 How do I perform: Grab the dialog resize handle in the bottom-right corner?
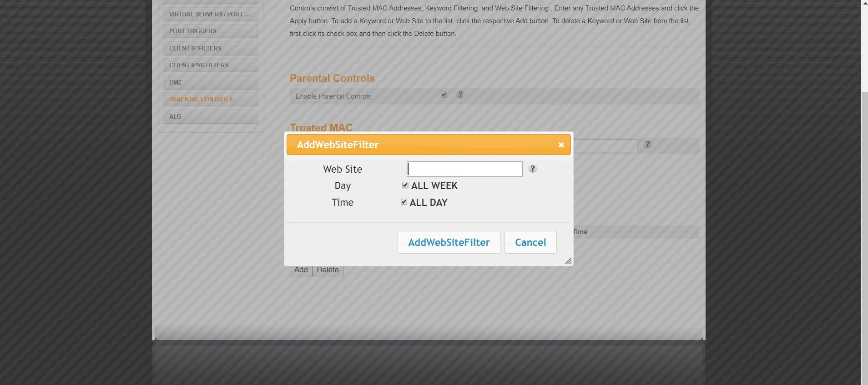click(x=568, y=261)
